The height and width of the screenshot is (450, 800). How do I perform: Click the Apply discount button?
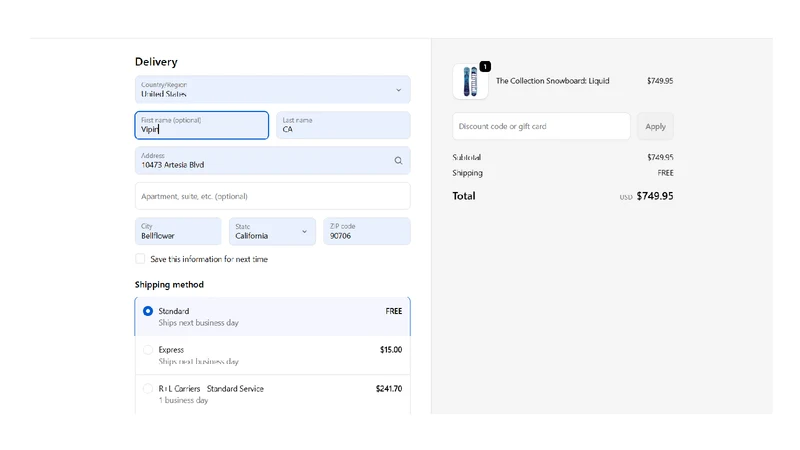pos(655,126)
